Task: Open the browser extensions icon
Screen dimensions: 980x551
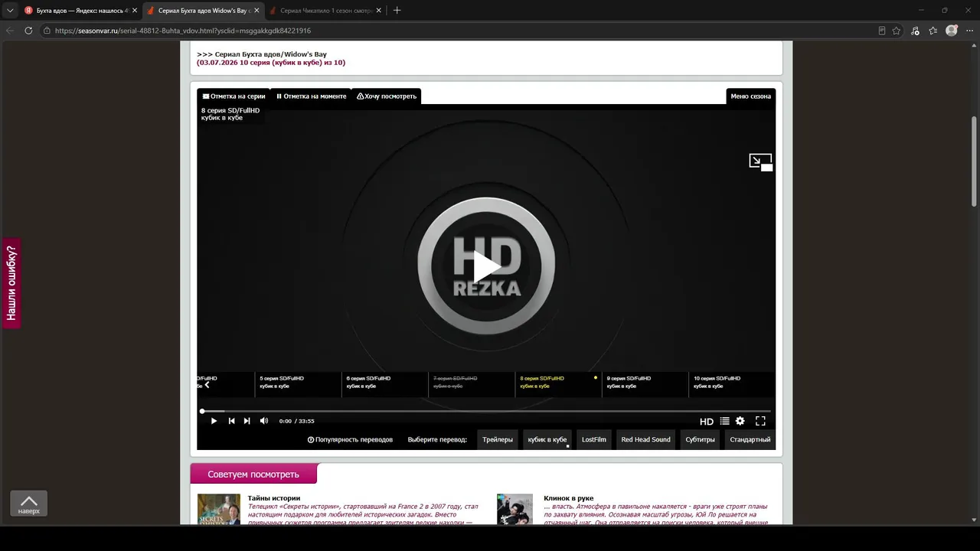Action: pyautogui.click(x=916, y=31)
